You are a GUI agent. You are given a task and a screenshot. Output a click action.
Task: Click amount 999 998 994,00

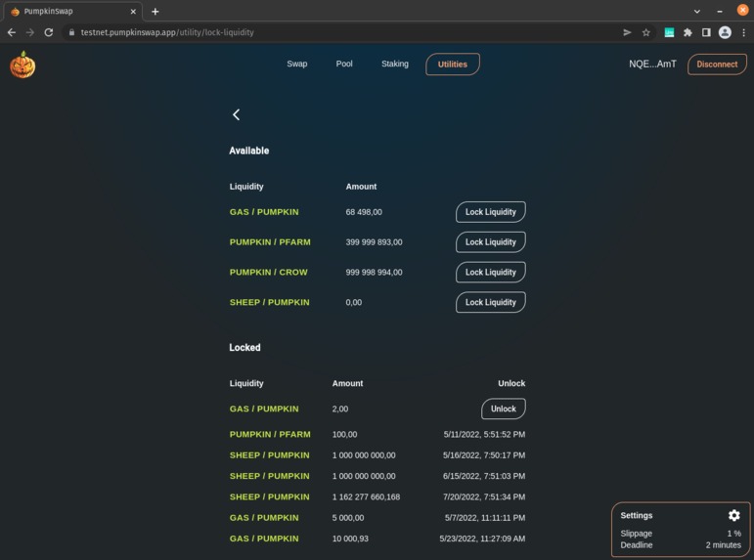click(374, 272)
